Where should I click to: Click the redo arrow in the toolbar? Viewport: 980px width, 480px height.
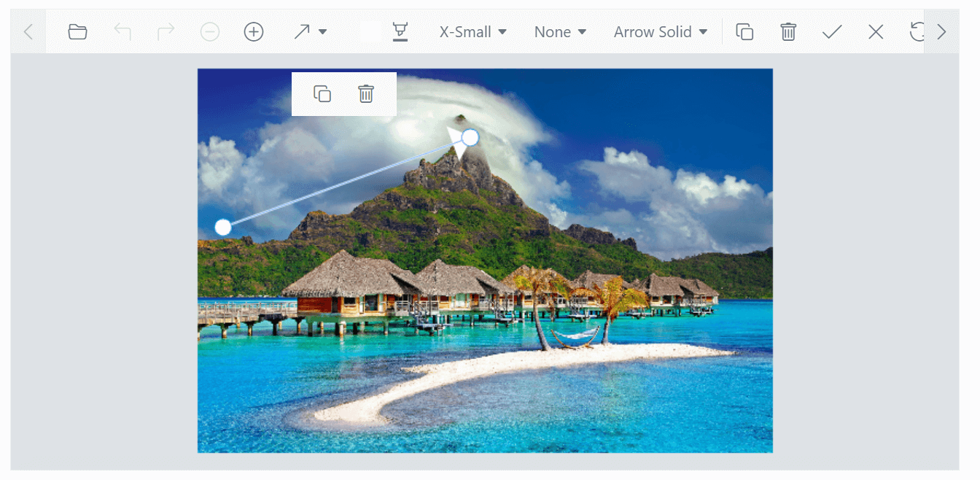[x=166, y=32]
